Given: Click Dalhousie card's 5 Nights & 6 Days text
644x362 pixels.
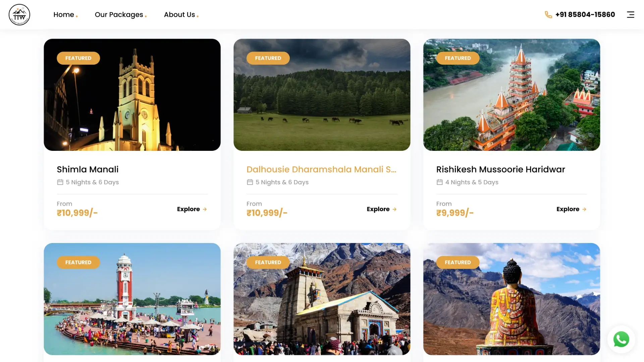Looking at the screenshot, I should click(x=282, y=182).
